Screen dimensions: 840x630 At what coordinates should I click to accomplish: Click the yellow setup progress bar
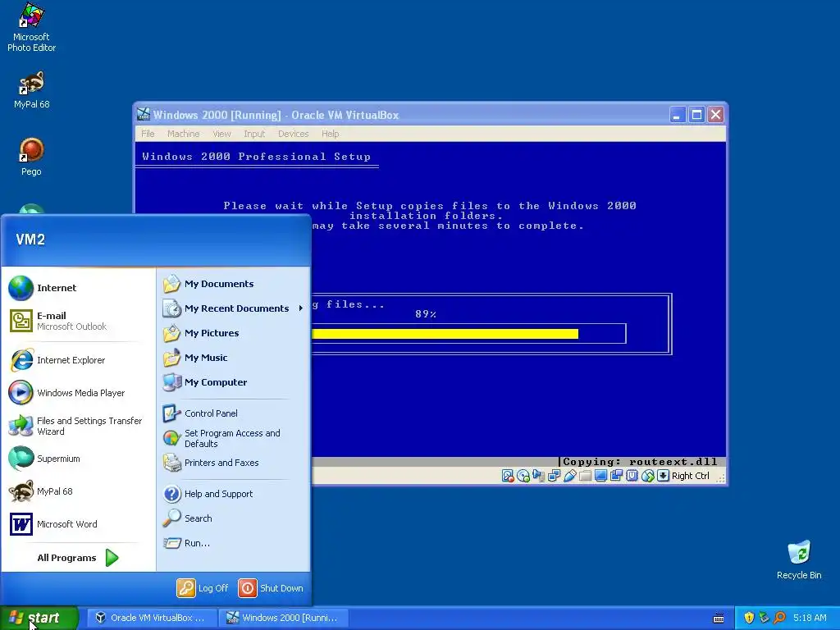pos(445,334)
